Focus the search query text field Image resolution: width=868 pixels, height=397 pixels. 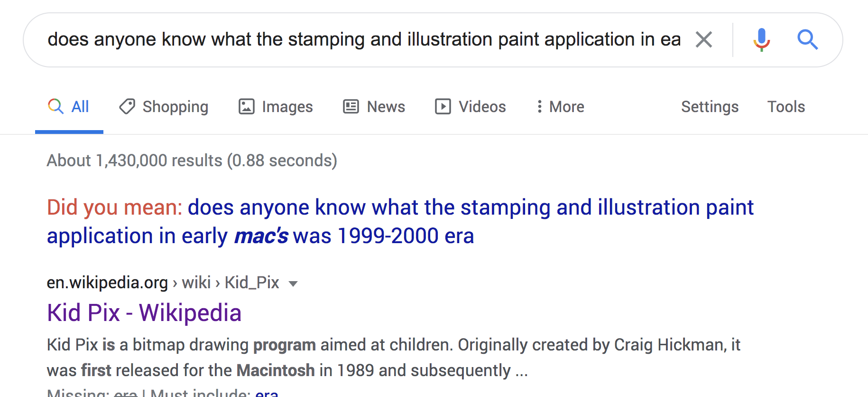click(360, 39)
